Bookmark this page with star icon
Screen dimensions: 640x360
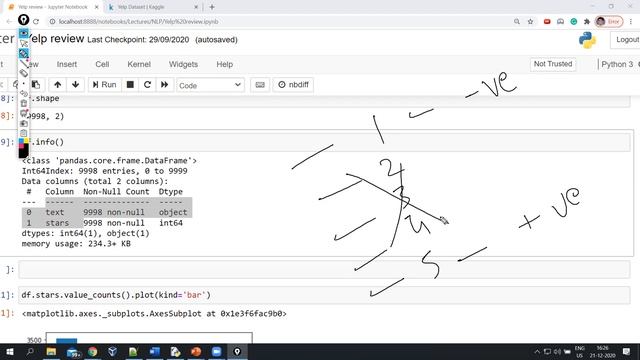530,21
